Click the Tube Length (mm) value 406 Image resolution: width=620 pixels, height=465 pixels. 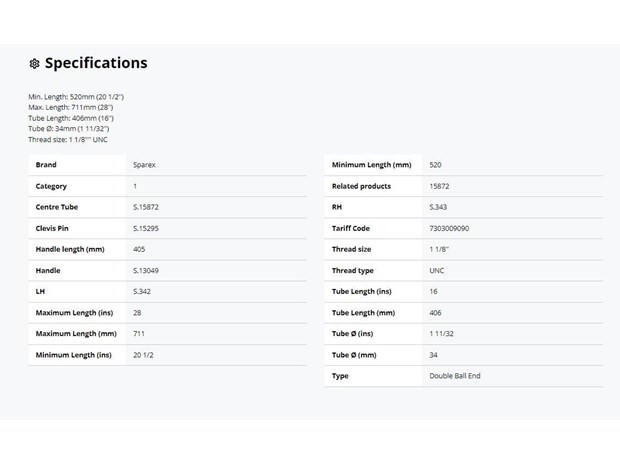435,312
